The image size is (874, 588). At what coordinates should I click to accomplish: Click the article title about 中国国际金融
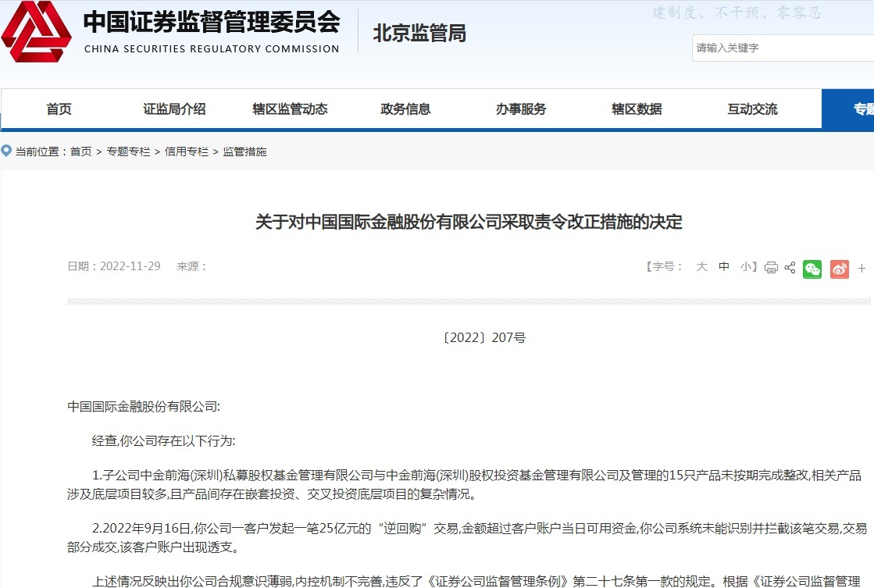coord(469,222)
